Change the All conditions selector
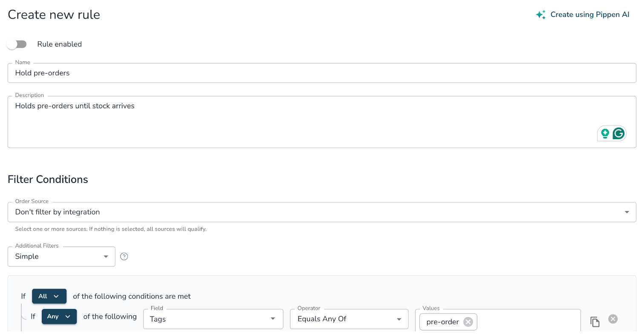The height and width of the screenshot is (334, 644). click(49, 296)
